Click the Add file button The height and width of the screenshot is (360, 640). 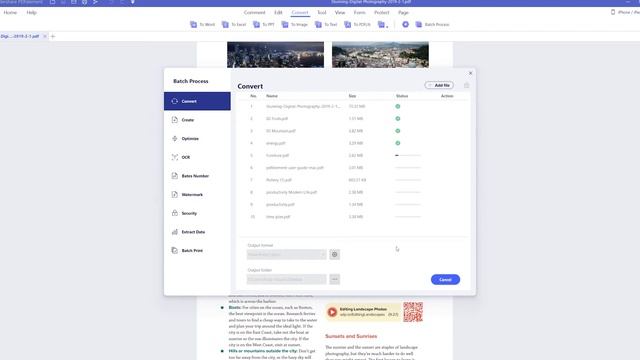tap(439, 85)
